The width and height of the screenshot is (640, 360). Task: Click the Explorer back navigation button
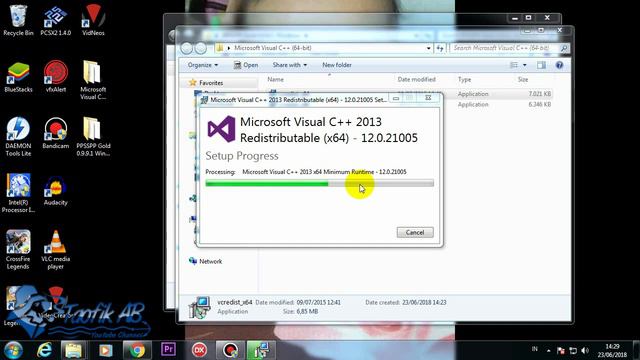(x=187, y=48)
